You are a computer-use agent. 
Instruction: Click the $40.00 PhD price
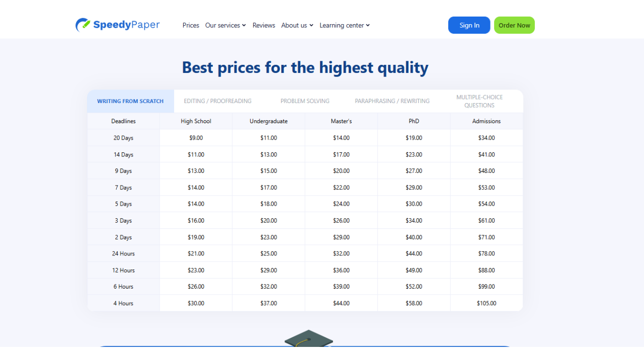tap(414, 237)
